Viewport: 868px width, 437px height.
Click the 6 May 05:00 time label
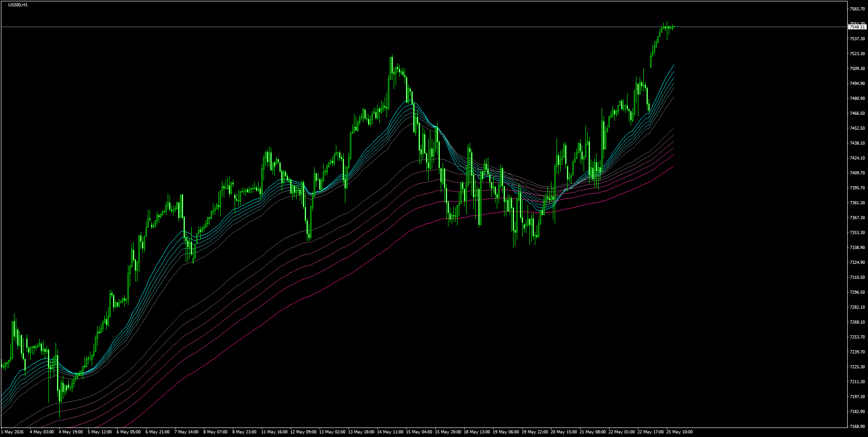click(x=128, y=432)
